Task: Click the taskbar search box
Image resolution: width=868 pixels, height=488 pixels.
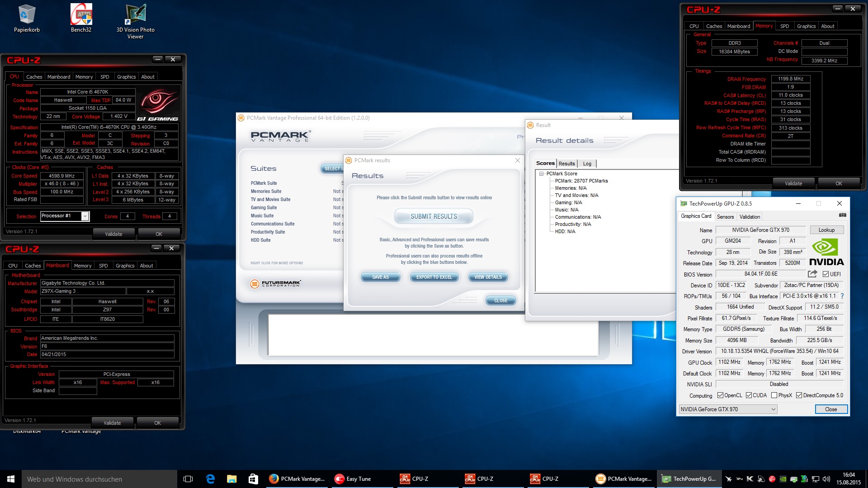Action: 99,479
